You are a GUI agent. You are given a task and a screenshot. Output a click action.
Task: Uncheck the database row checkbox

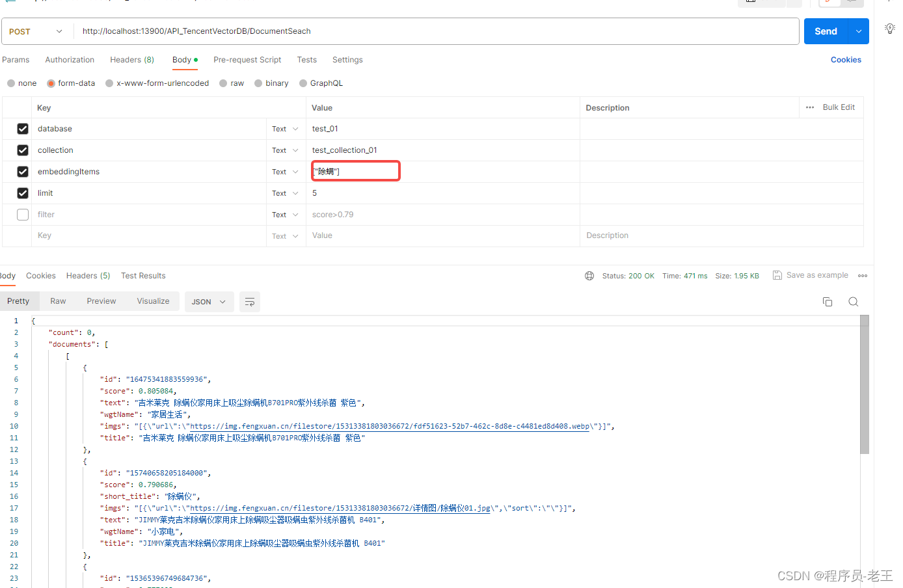pyautogui.click(x=23, y=129)
